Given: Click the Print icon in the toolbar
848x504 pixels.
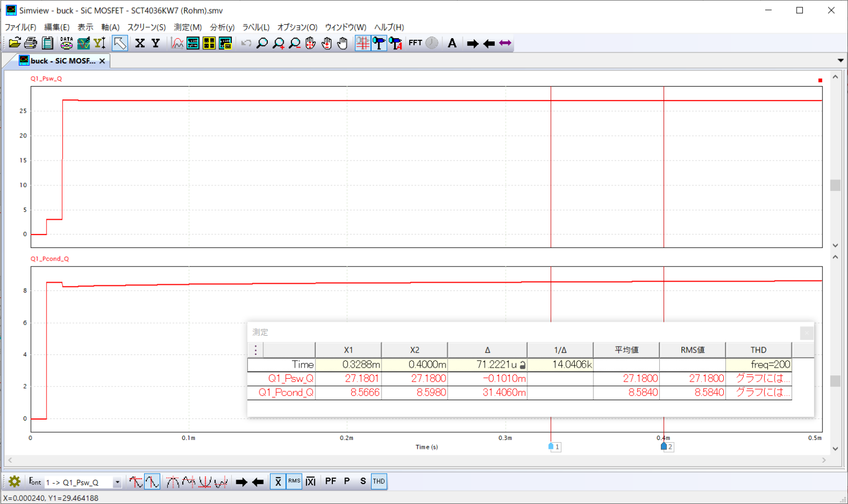Looking at the screenshot, I should pos(31,43).
